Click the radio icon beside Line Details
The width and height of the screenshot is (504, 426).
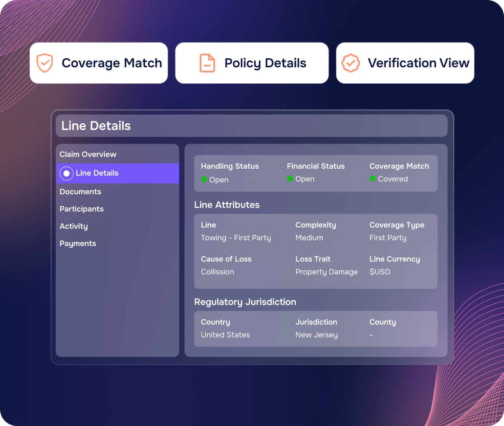[66, 173]
